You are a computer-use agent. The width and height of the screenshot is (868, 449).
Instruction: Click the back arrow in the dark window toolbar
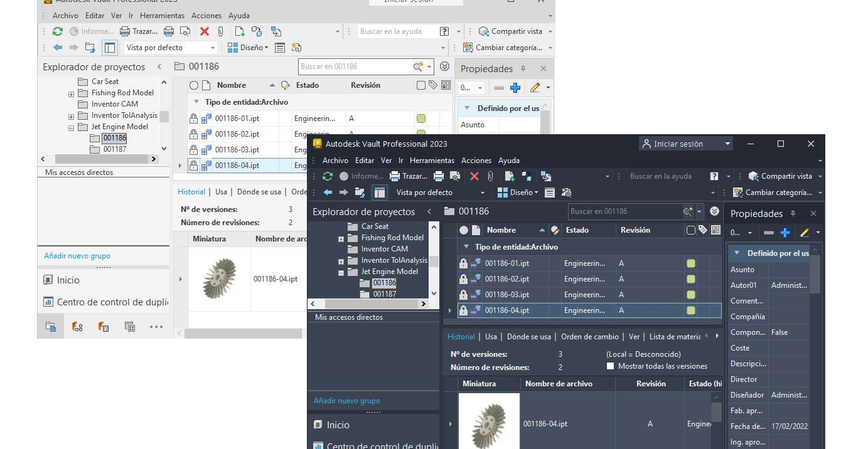click(328, 193)
